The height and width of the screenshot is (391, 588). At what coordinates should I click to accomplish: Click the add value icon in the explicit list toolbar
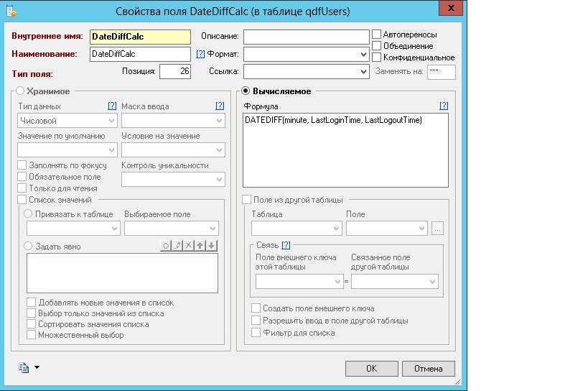point(166,246)
